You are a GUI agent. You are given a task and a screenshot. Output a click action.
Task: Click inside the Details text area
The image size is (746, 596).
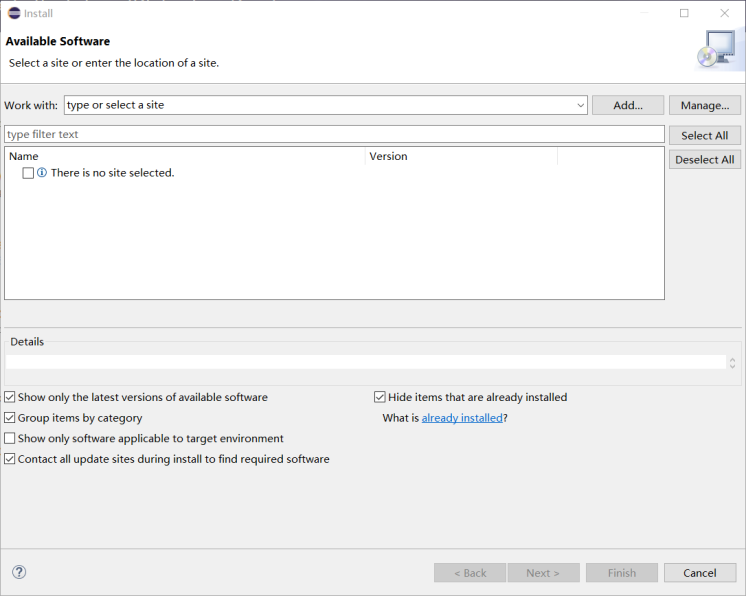[x=365, y=362]
